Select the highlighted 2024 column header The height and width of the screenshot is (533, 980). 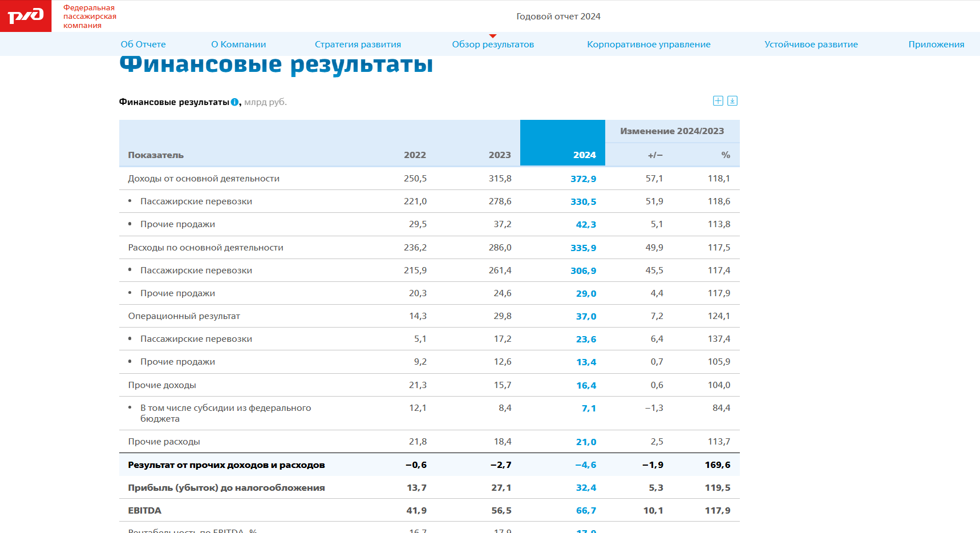coord(584,155)
